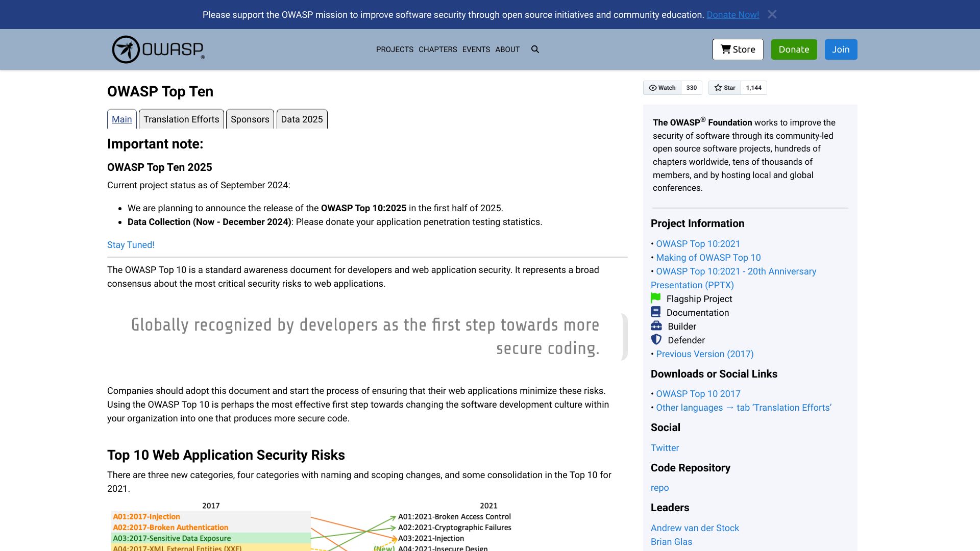Open Andrew van der Stock's profile
The width and height of the screenshot is (980, 551).
tap(695, 528)
